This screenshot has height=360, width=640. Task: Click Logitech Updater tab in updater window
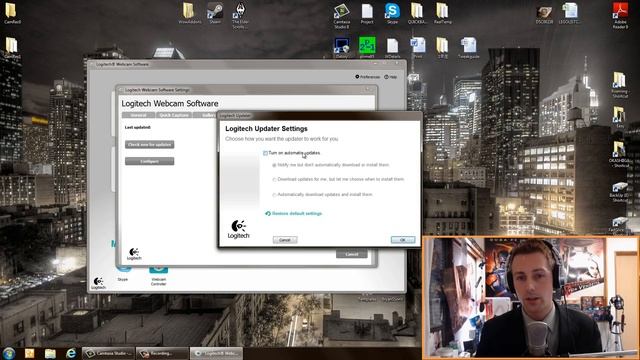[235, 116]
